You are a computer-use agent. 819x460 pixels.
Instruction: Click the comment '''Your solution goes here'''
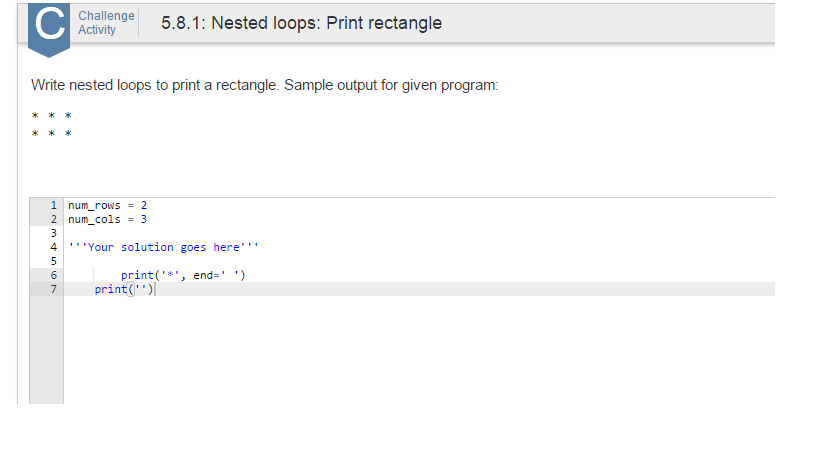[x=163, y=247]
